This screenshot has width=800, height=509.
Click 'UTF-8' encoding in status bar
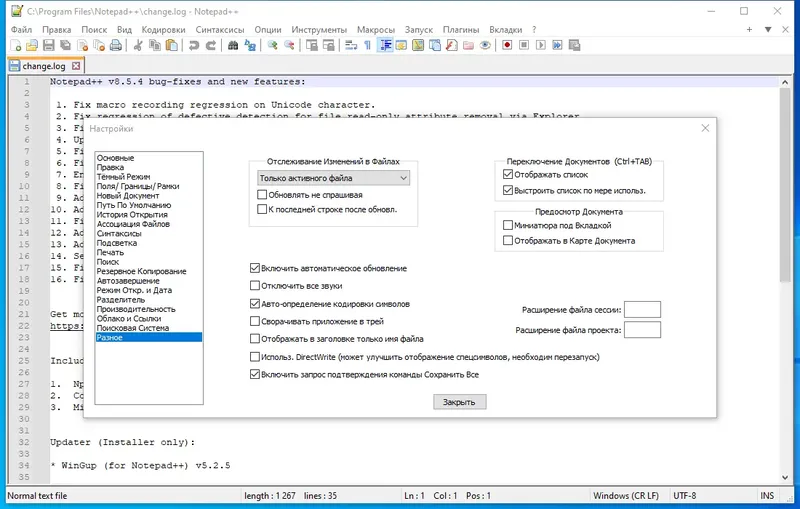point(685,496)
